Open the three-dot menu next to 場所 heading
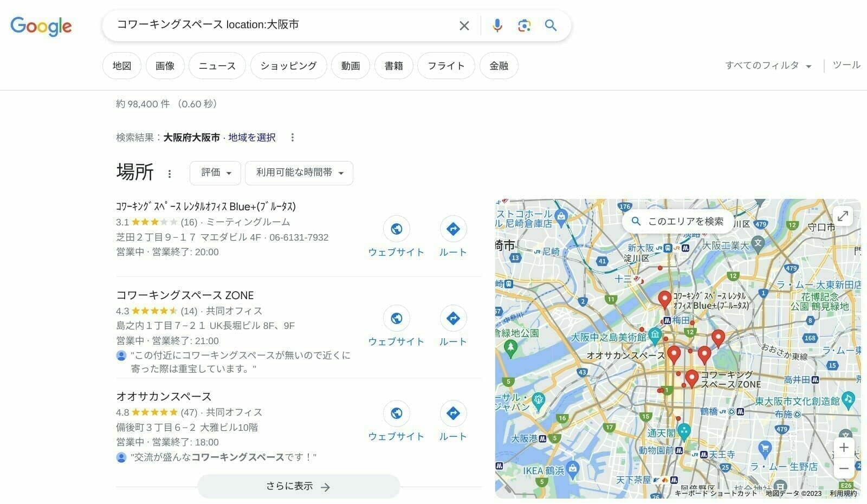 170,174
